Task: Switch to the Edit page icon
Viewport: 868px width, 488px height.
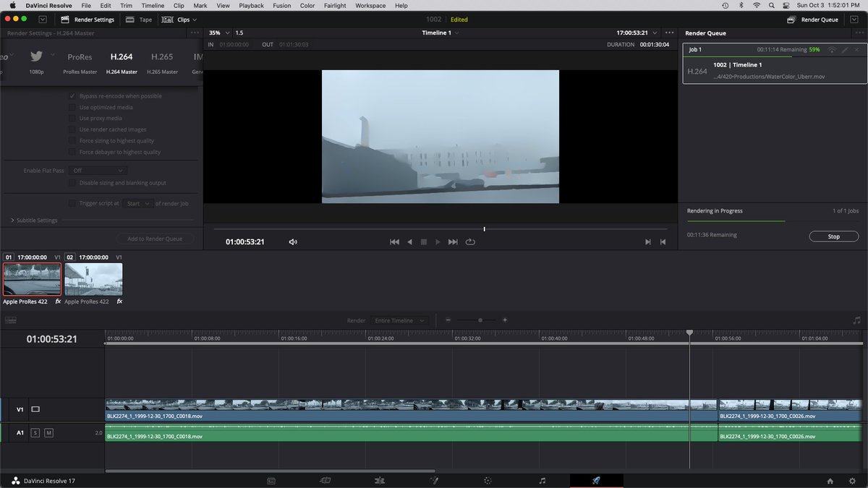Action: click(x=379, y=480)
